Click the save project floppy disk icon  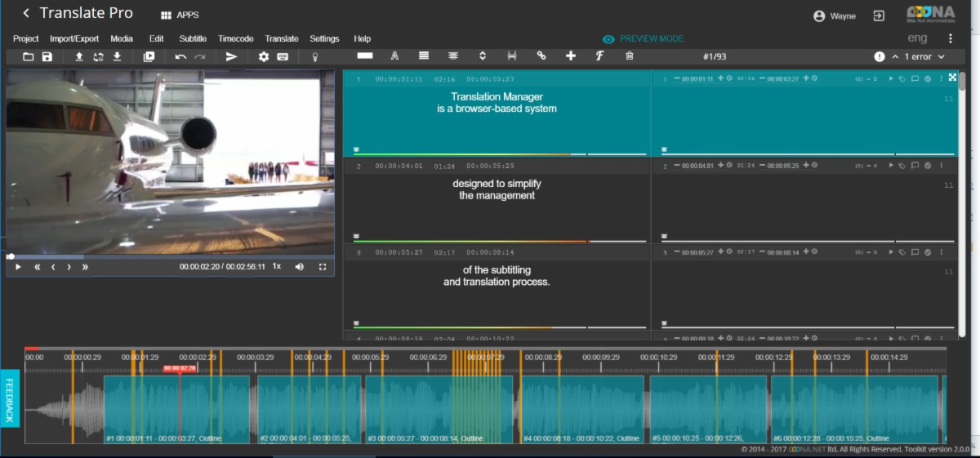(47, 56)
